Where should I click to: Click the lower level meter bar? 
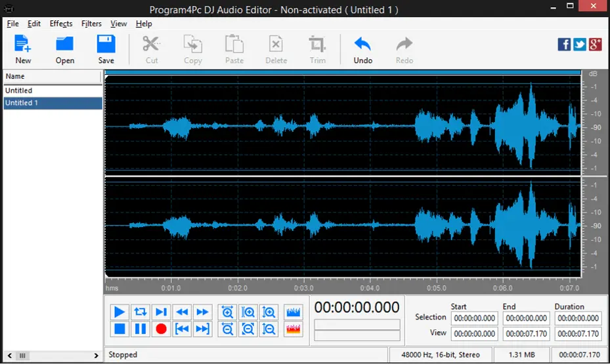[x=357, y=335]
